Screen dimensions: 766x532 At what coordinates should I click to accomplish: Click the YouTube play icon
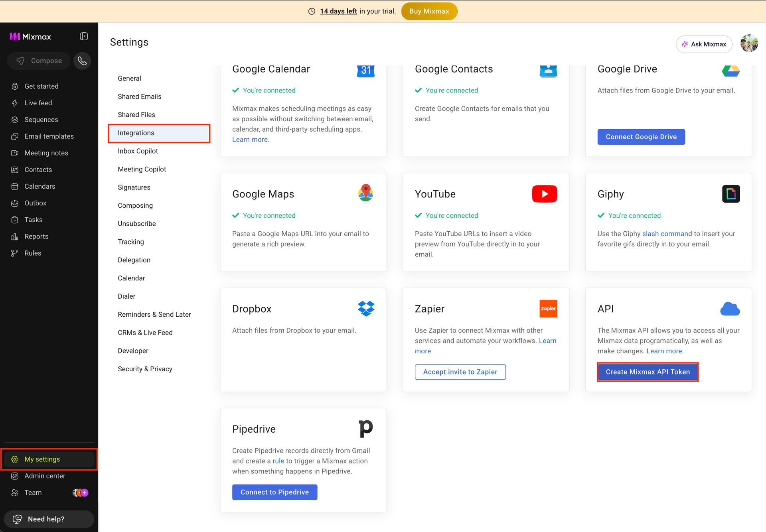click(x=545, y=194)
